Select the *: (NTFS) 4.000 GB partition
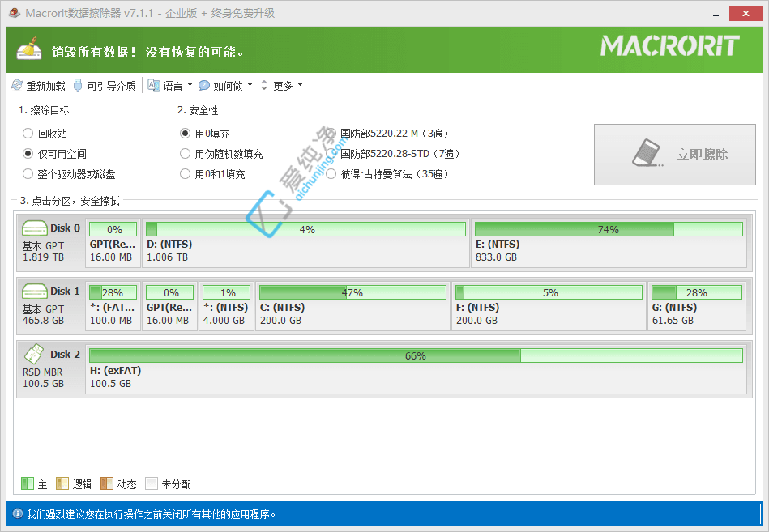This screenshot has width=769, height=532. point(227,306)
